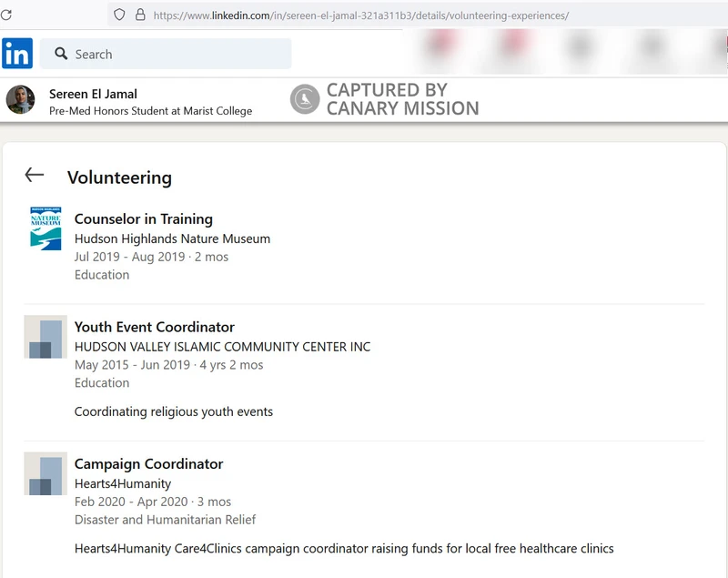This screenshot has height=578, width=728.
Task: Open the Youth Event Coordinator entry
Action: point(154,327)
